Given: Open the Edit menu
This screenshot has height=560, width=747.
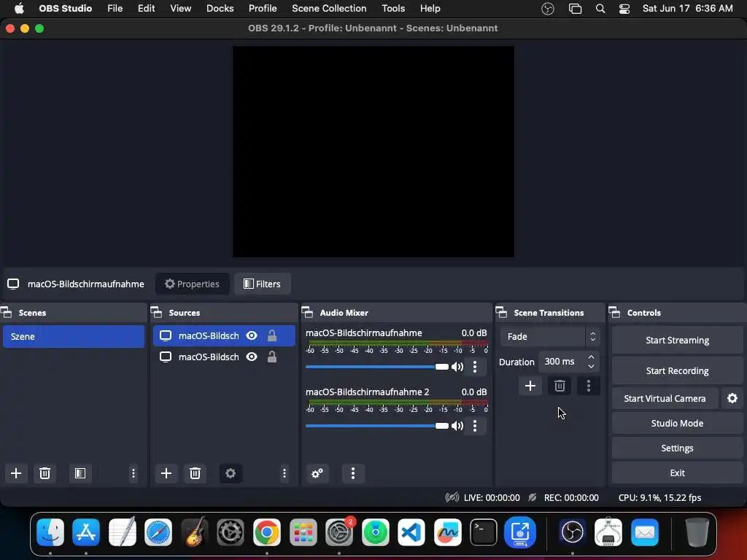Looking at the screenshot, I should point(146,9).
